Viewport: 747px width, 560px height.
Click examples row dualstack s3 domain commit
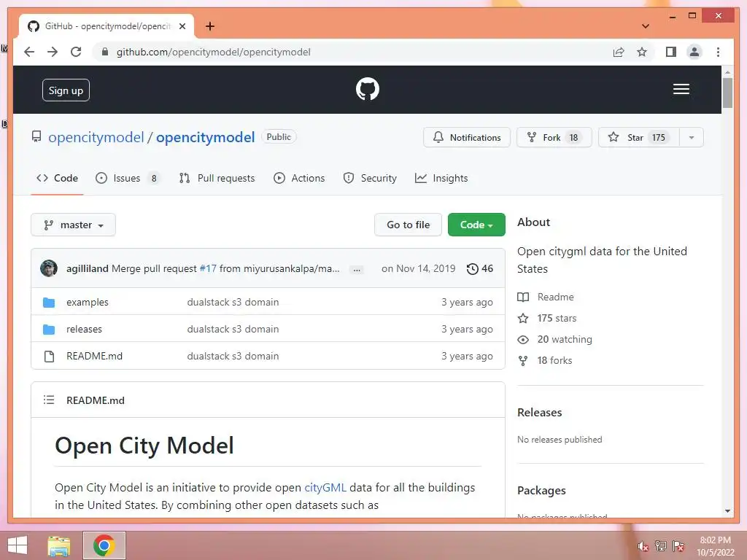click(233, 302)
